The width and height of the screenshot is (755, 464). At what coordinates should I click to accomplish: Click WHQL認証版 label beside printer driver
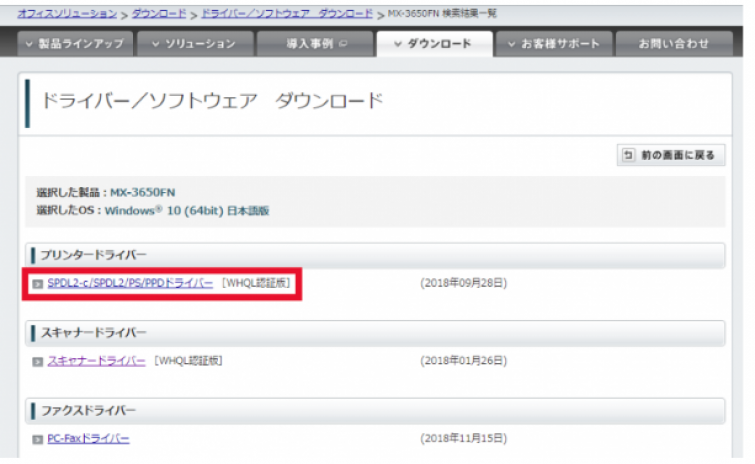pyautogui.click(x=256, y=283)
